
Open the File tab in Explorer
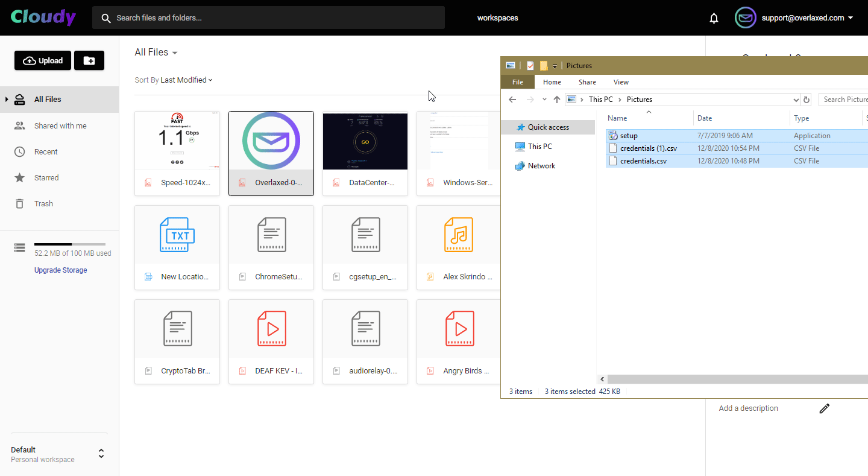(517, 82)
